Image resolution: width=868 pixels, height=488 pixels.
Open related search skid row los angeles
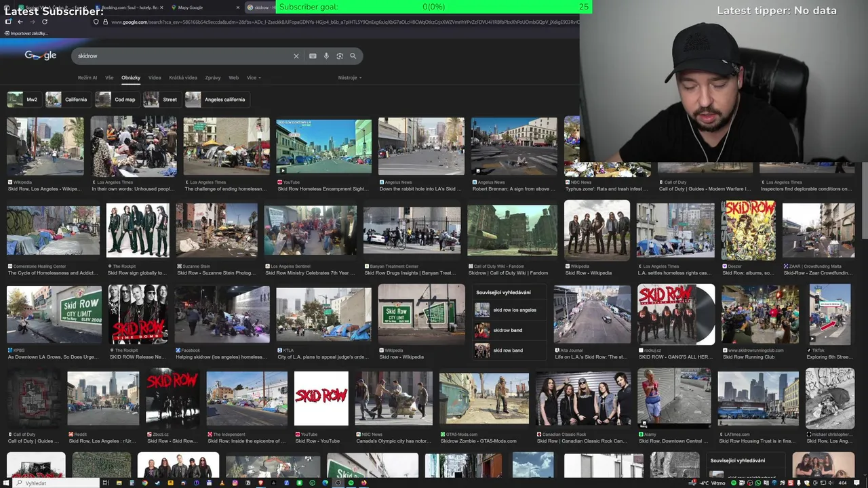click(x=508, y=310)
